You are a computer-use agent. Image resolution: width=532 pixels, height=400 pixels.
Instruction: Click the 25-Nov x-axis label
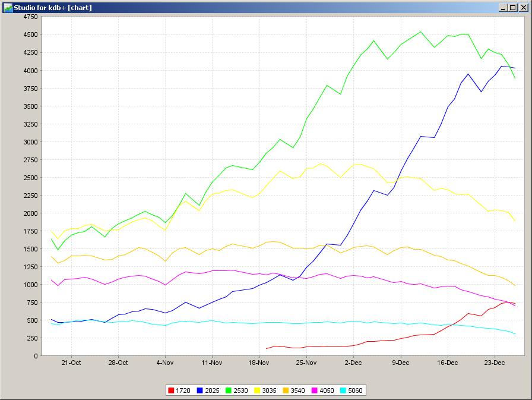pyautogui.click(x=306, y=363)
